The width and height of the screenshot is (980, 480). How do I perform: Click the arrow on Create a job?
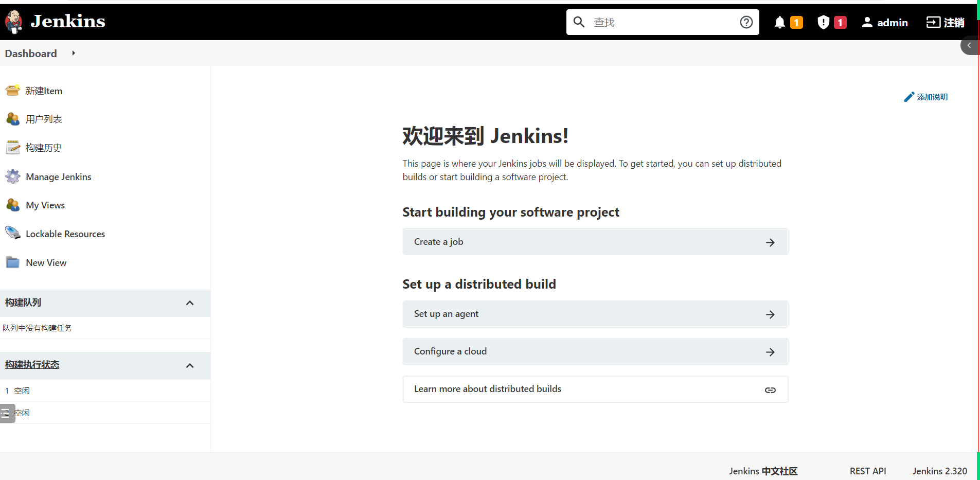[x=770, y=242]
